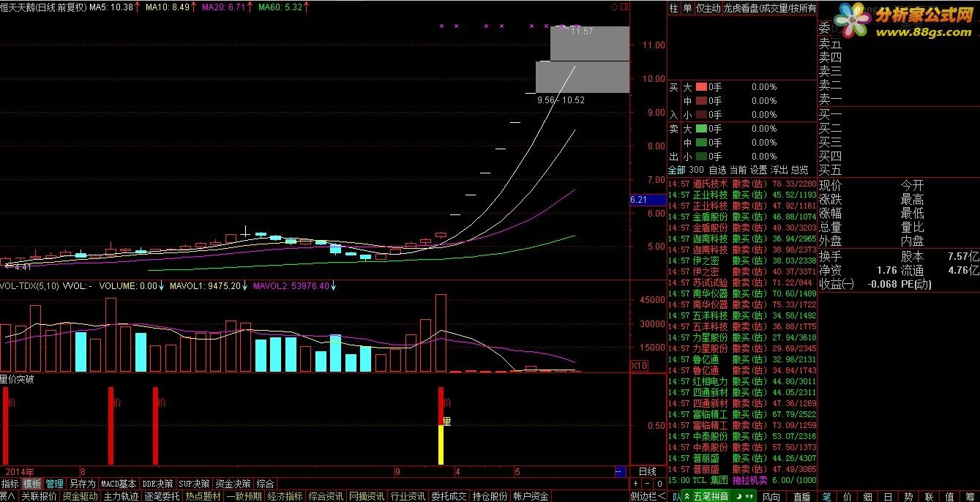Click the 联 (linked) panel shortcut

click(929, 496)
